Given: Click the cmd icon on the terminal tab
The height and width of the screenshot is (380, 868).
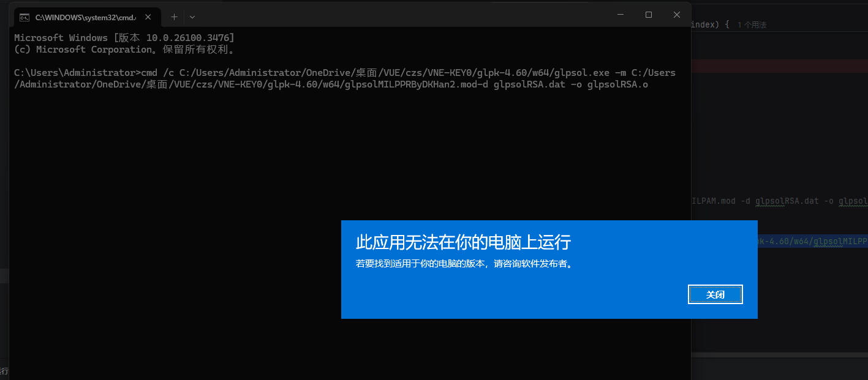Looking at the screenshot, I should tap(25, 17).
